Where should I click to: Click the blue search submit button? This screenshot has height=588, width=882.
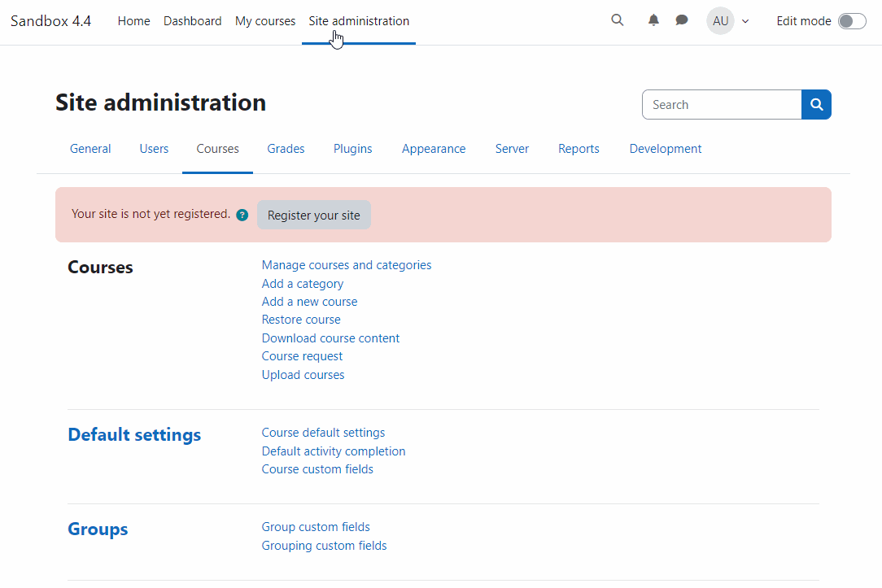816,105
